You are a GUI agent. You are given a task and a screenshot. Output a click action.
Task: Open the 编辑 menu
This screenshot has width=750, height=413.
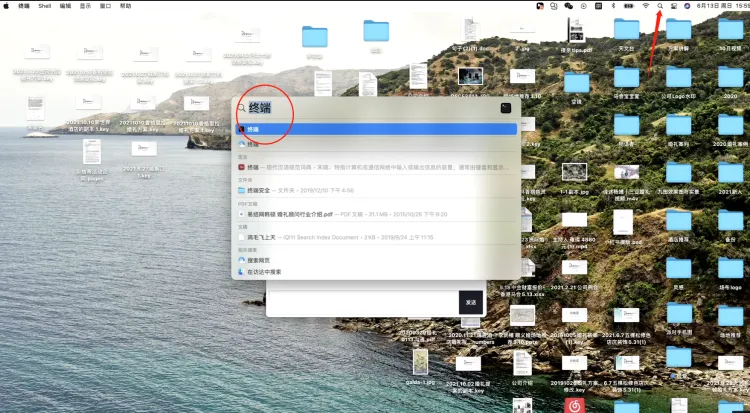point(65,6)
